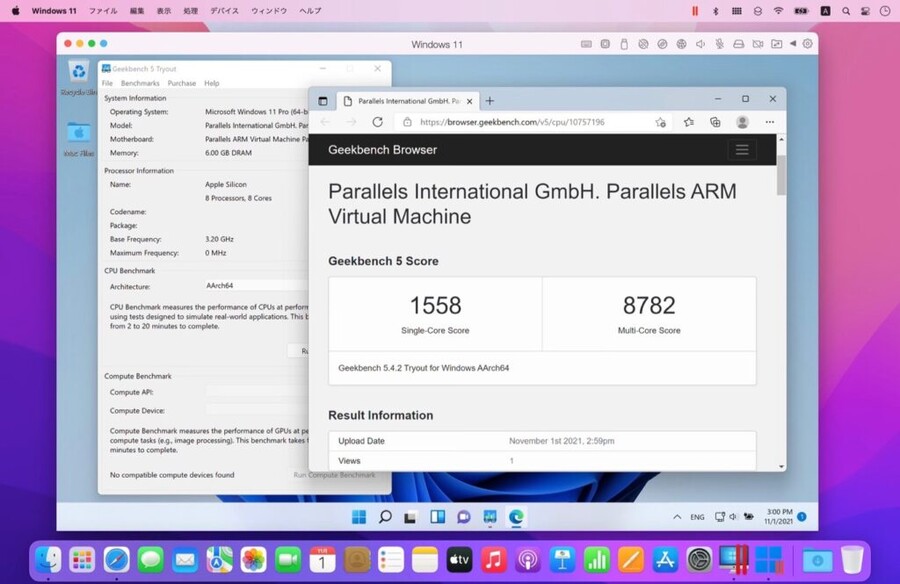Image resolution: width=900 pixels, height=584 pixels.
Task: Open Parallels configuration gear icon
Action: tap(808, 44)
